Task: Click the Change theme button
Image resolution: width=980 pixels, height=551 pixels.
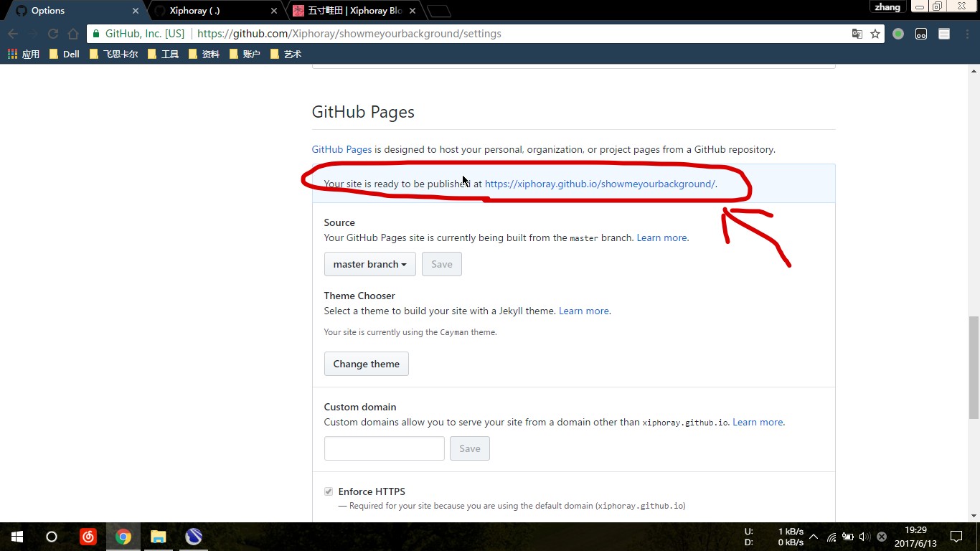Action: pyautogui.click(x=366, y=364)
